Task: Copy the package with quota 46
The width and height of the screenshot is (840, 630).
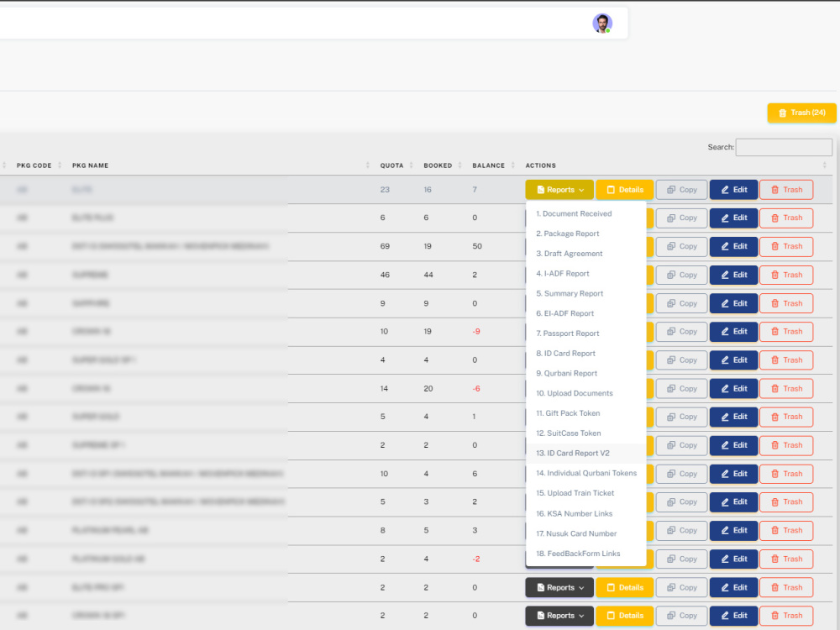Action: tap(681, 275)
